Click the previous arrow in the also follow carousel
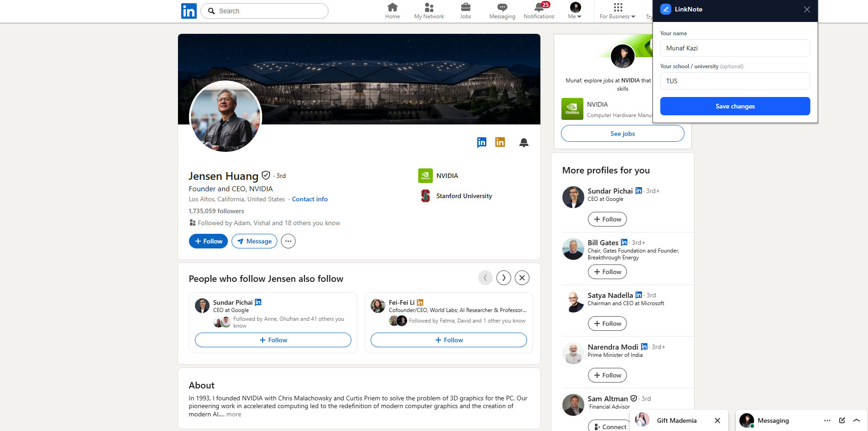Viewport: 868px width, 431px height. click(485, 278)
